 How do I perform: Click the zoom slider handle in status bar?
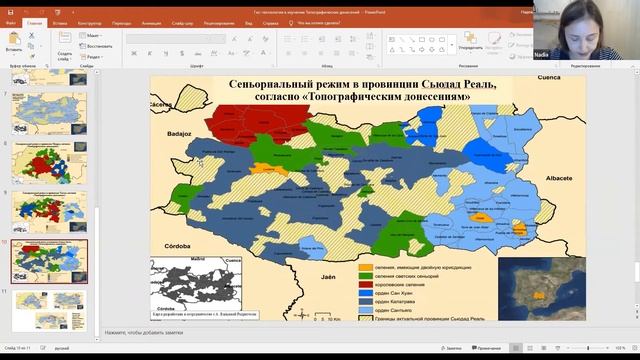pyautogui.click(x=588, y=348)
